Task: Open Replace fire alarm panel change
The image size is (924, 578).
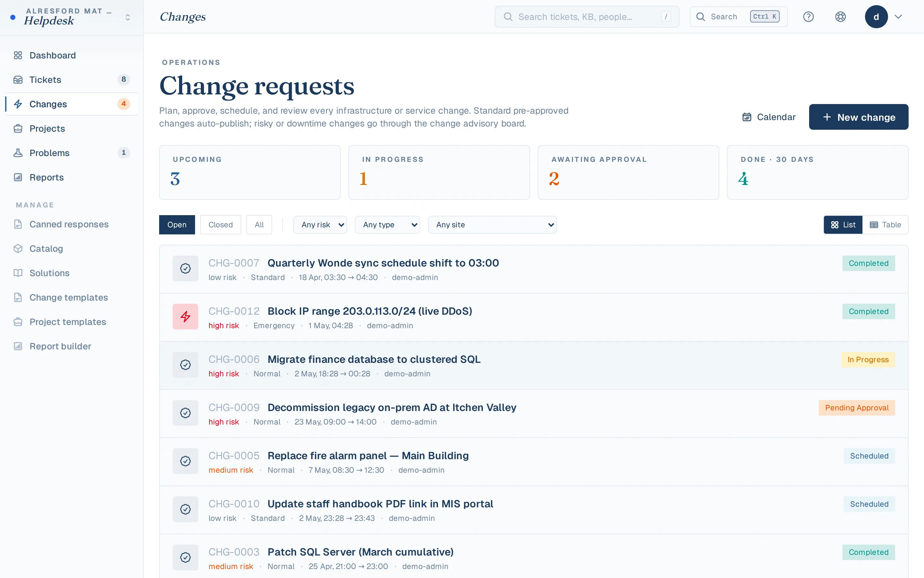Action: [368, 456]
